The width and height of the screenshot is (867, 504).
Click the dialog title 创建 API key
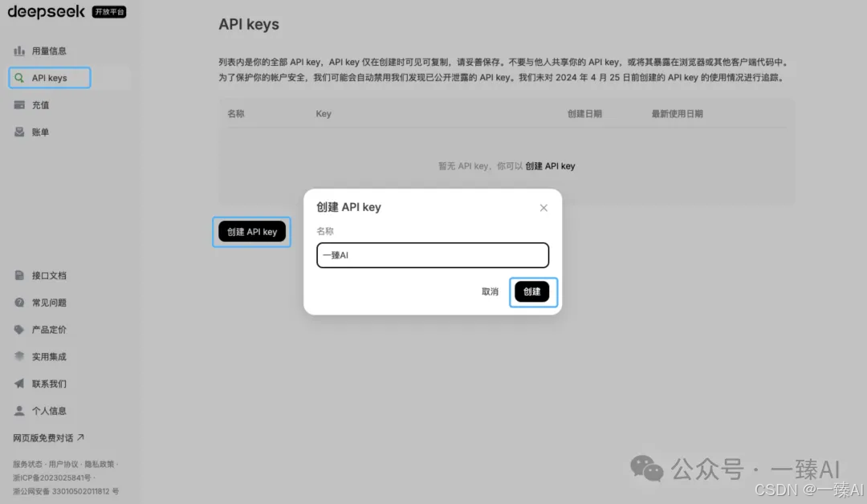(349, 207)
